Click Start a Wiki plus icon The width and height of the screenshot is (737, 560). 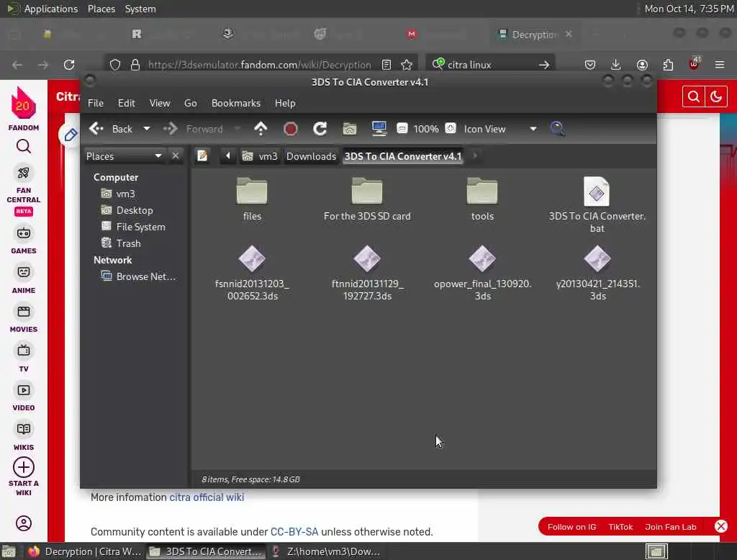click(x=24, y=467)
